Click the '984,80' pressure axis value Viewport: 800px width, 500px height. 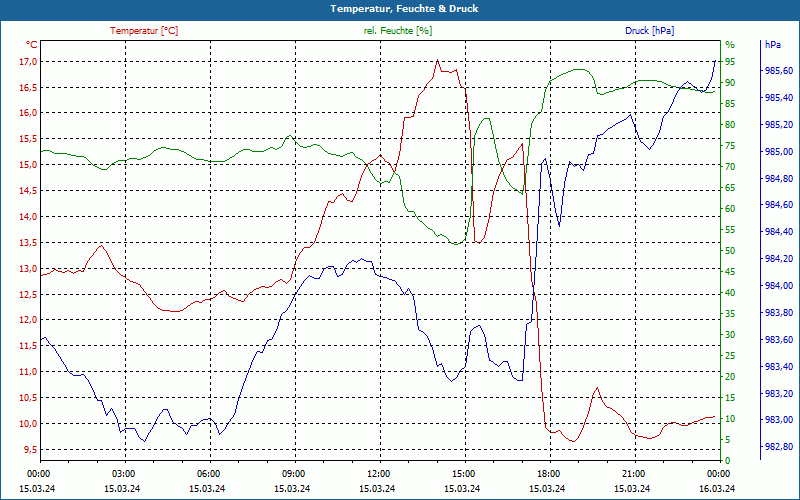click(x=779, y=179)
